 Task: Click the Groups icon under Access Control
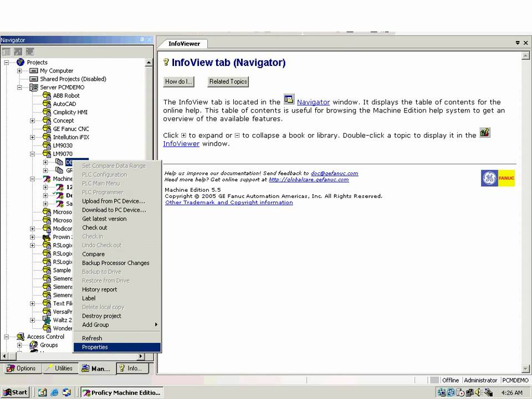pos(34,345)
